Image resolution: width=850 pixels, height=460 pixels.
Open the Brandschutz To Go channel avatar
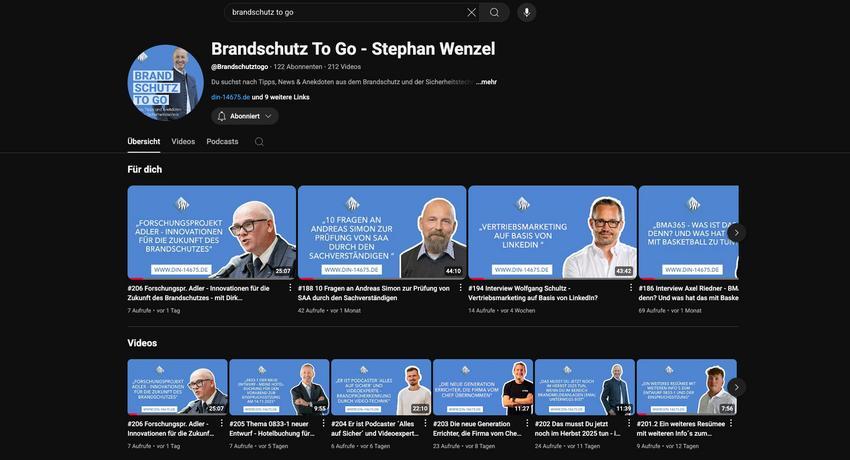[x=165, y=82]
